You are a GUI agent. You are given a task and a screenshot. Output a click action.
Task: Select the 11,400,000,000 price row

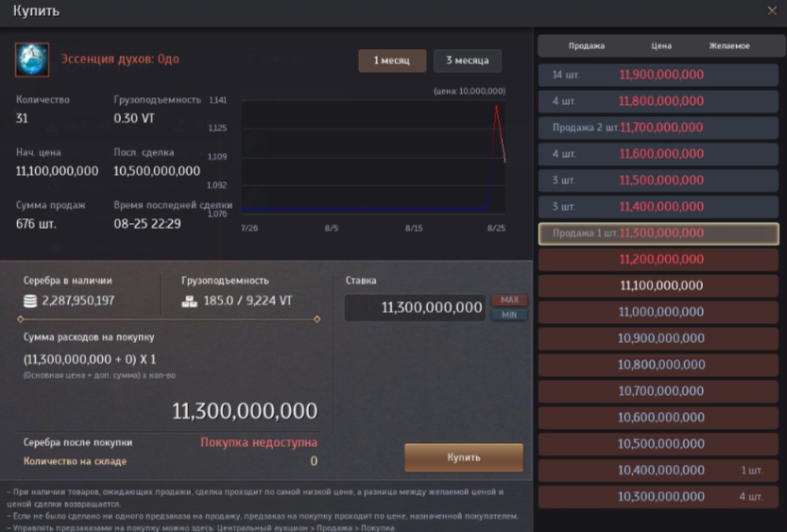point(658,206)
